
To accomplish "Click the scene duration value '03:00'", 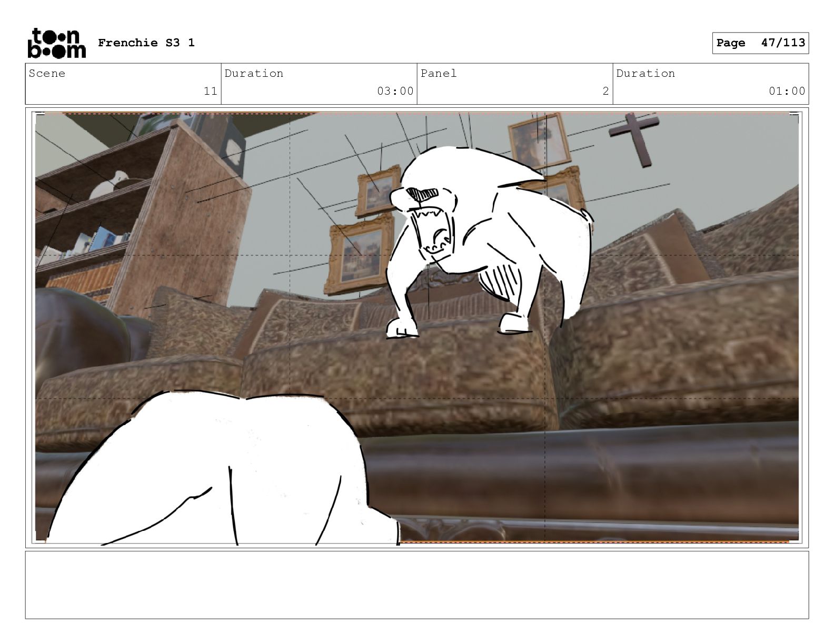I will 395,91.
